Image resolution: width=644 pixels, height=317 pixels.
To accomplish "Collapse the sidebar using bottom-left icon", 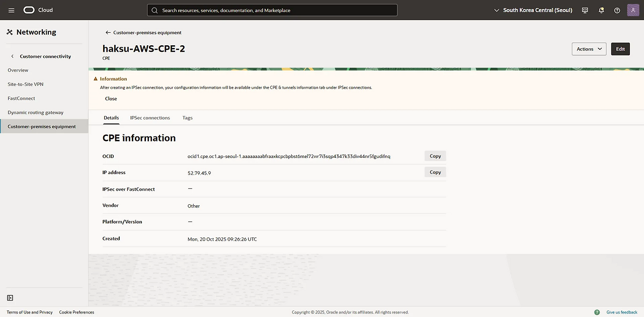I will [x=10, y=298].
